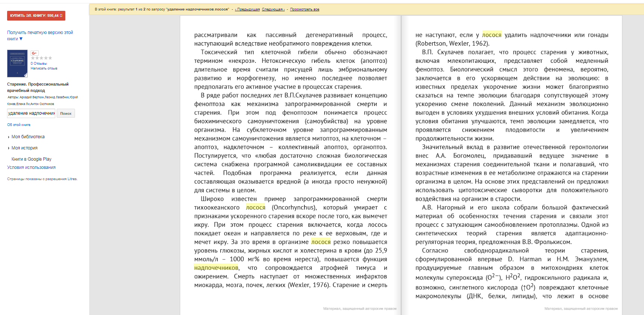Open the 'Об этой книге' link
644x315 pixels.
coord(19,125)
